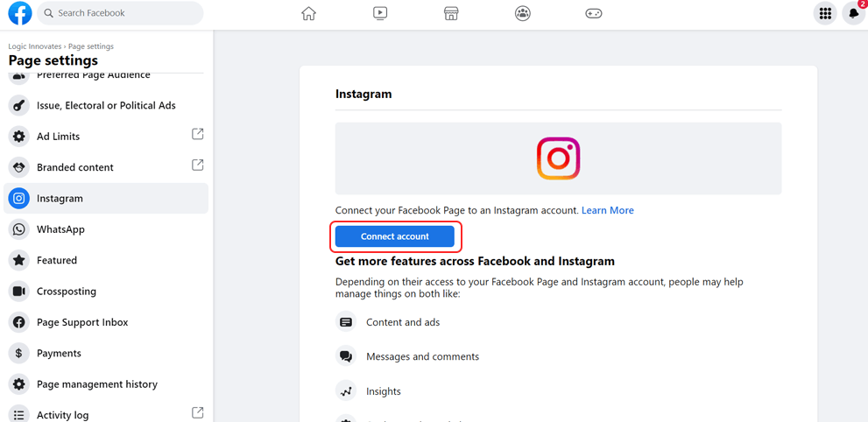Open the Marketplace storefront icon
Screen dimensions: 868x422
click(x=451, y=13)
